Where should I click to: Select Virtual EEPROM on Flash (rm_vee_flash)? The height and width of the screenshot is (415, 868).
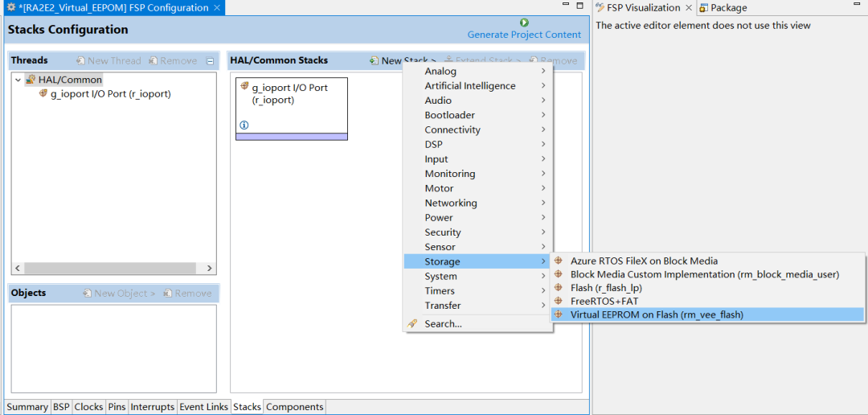tap(657, 315)
